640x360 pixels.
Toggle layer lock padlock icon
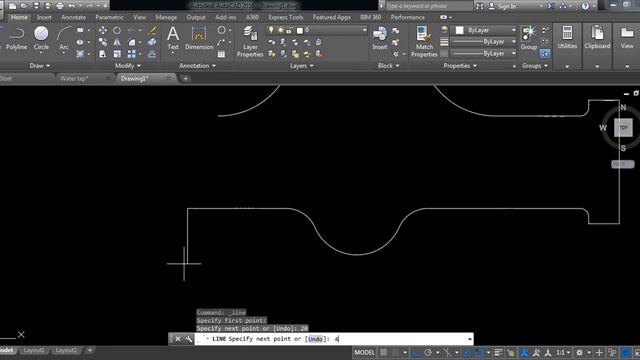289,30
